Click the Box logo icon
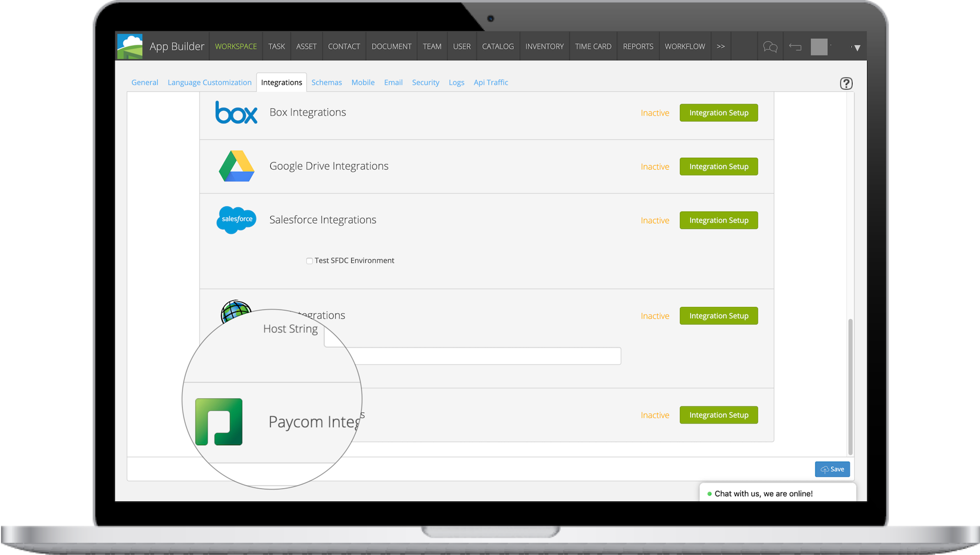Viewport: 980px width, 555px height. [x=236, y=113]
